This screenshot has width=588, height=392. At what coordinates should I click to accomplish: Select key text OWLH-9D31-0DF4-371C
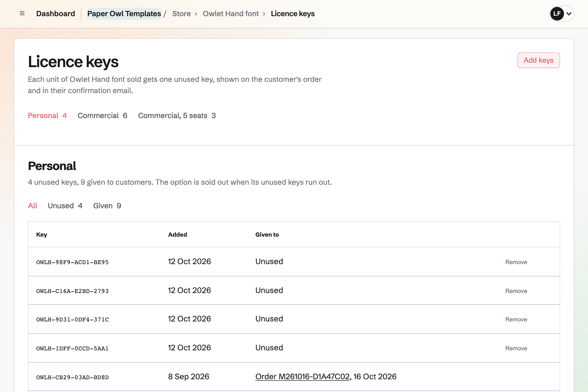73,319
